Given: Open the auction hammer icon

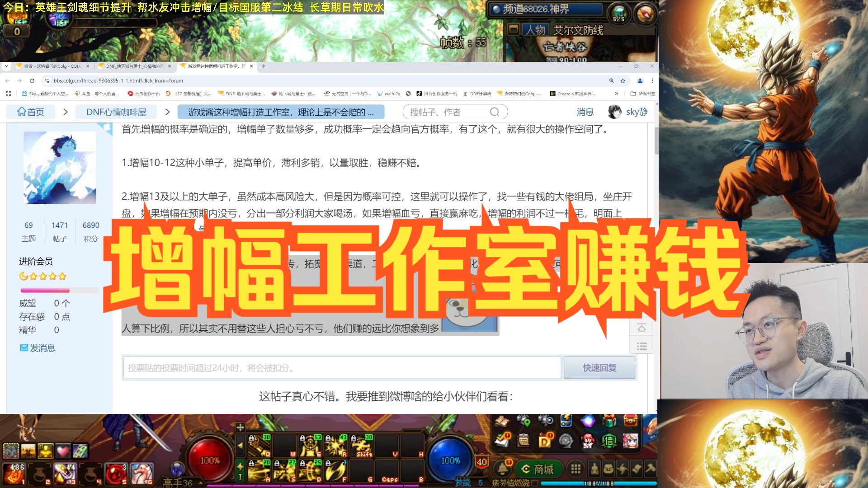Looking at the screenshot, I should point(650,469).
